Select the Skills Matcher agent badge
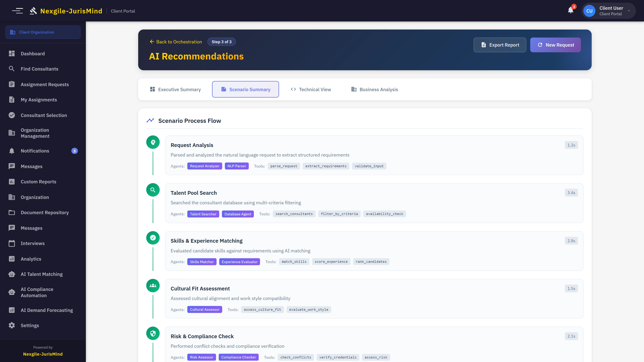Viewport: 644px width, 362px height. (x=202, y=262)
